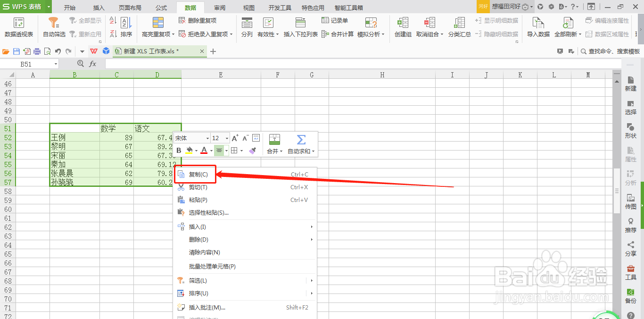Select row header 60
Screen dimensions: 644x319
coord(8,209)
